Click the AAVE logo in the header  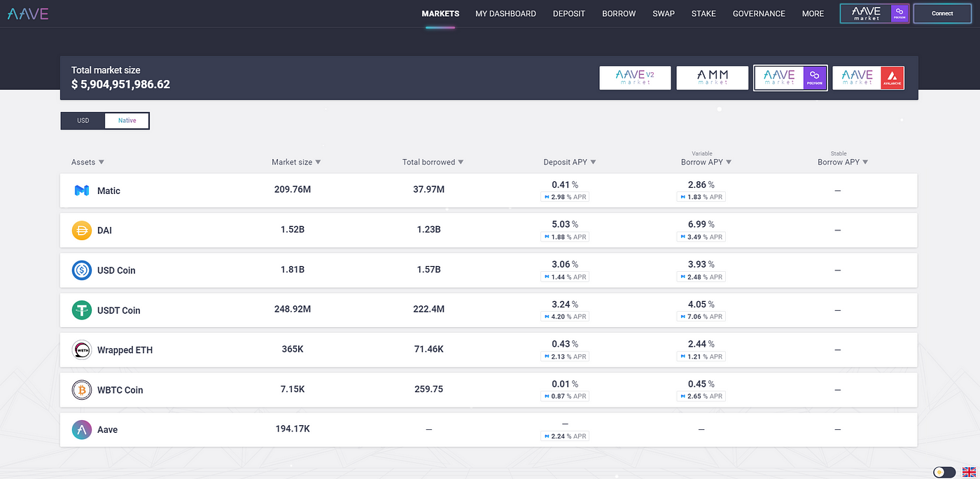pyautogui.click(x=28, y=13)
